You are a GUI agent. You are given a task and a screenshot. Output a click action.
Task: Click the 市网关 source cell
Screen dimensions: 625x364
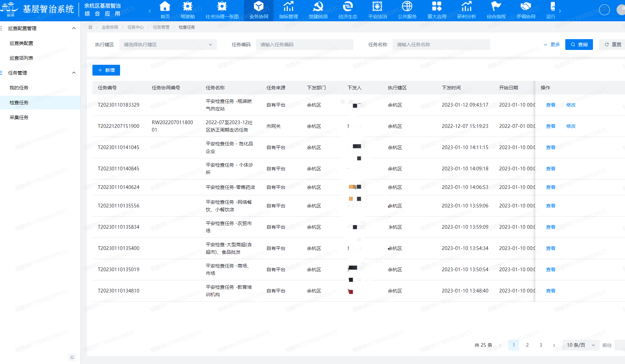[x=274, y=126]
